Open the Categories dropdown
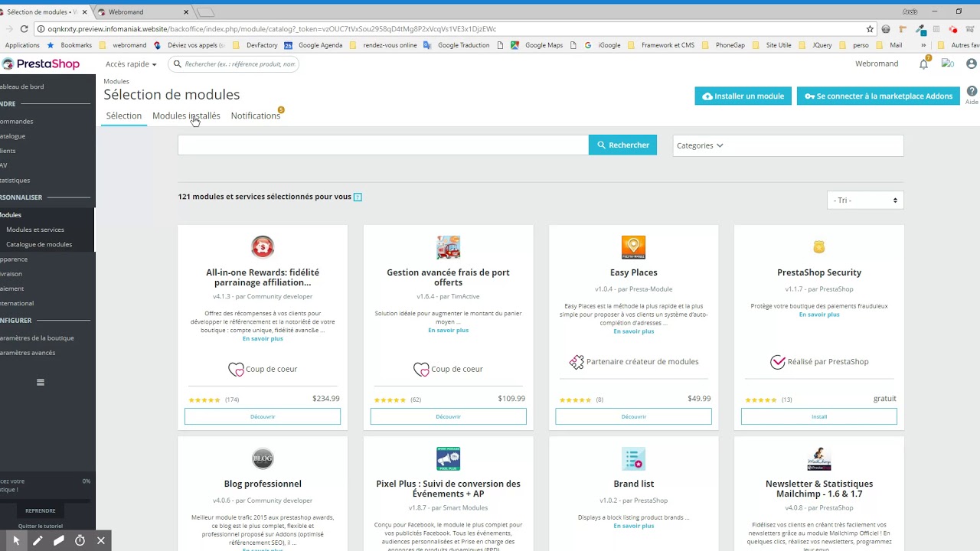Screen dimensions: 980x551 pos(788,145)
